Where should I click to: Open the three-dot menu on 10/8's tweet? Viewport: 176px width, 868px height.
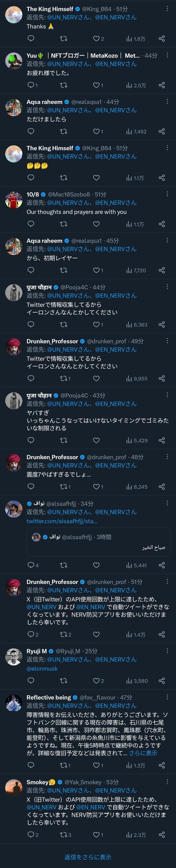167,194
